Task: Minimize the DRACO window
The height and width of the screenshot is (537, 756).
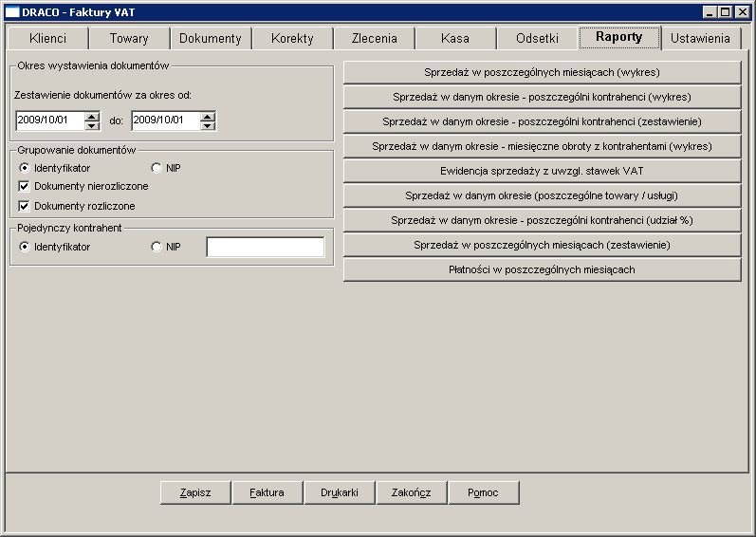Action: tap(709, 12)
